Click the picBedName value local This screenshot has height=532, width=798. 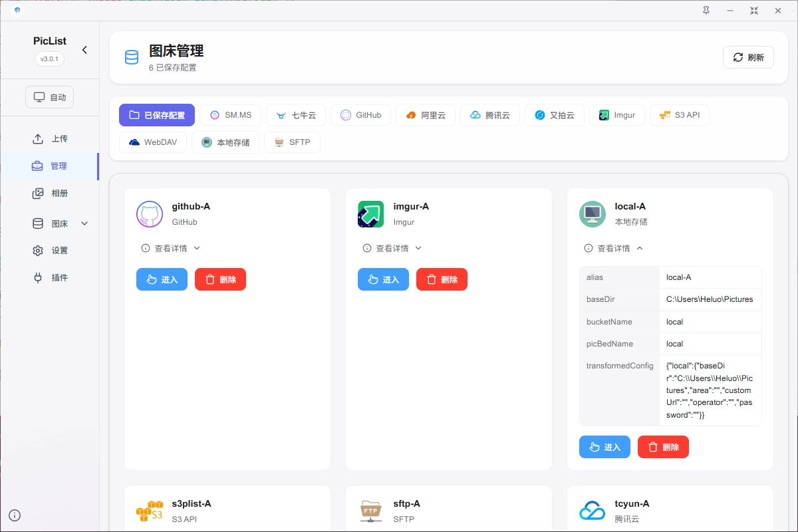pos(675,344)
